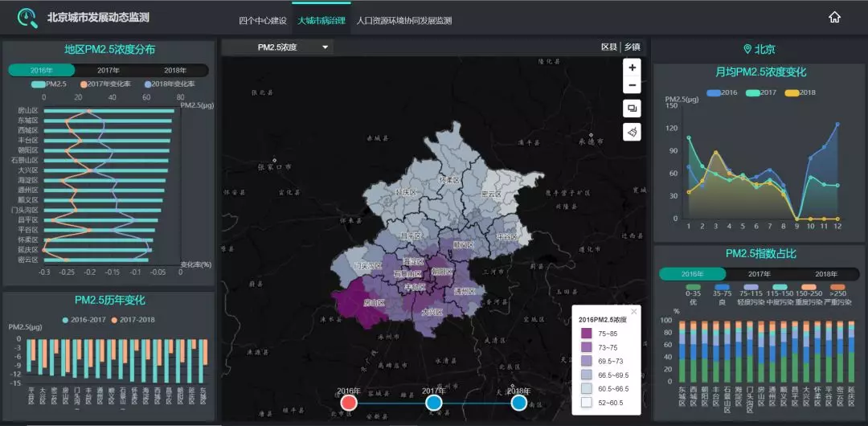Screen dimensions: 868x426
Task: Select 通州区 on the map
Action: pyautogui.click(x=465, y=290)
